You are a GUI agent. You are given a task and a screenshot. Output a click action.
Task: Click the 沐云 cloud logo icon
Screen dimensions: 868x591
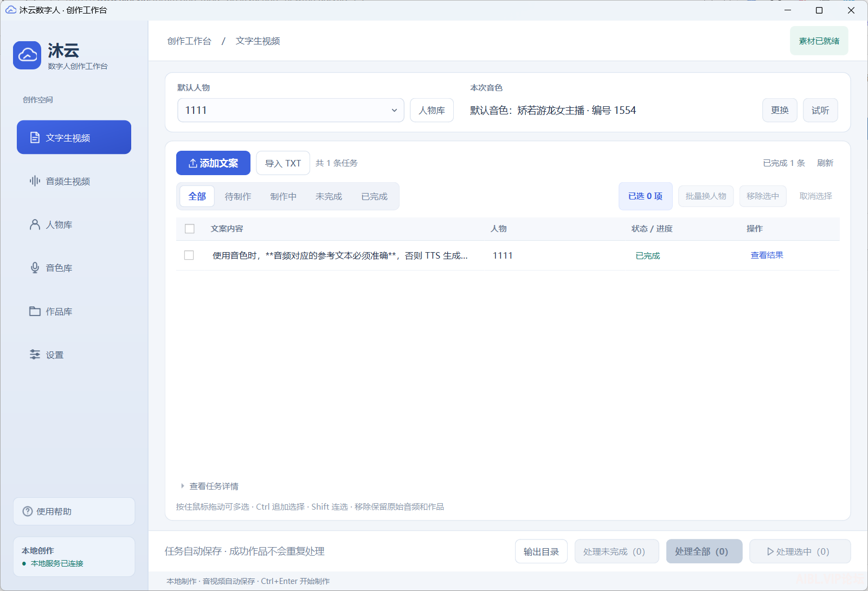(27, 55)
